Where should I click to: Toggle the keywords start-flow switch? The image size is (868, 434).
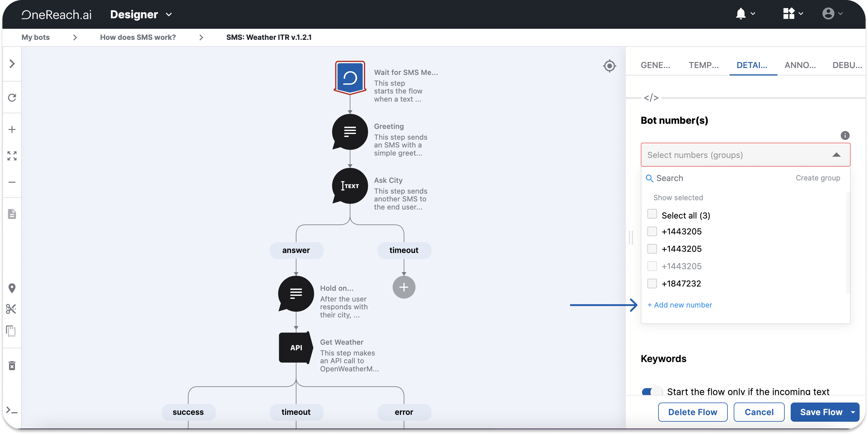652,391
